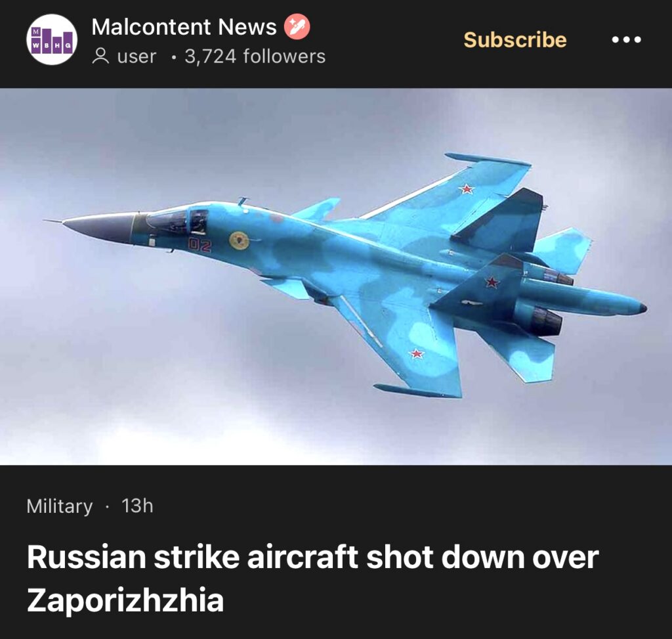Open the Malcontent News channel avatar
The height and width of the screenshot is (639, 672).
click(52, 39)
